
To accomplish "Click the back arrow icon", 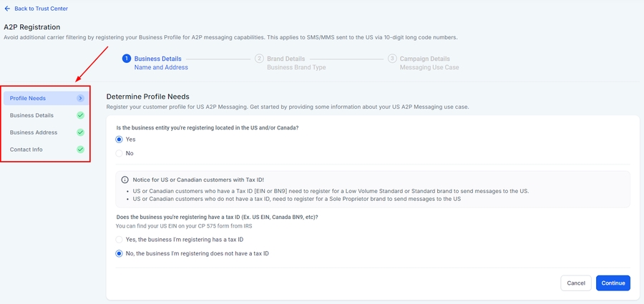I will 7,9.
